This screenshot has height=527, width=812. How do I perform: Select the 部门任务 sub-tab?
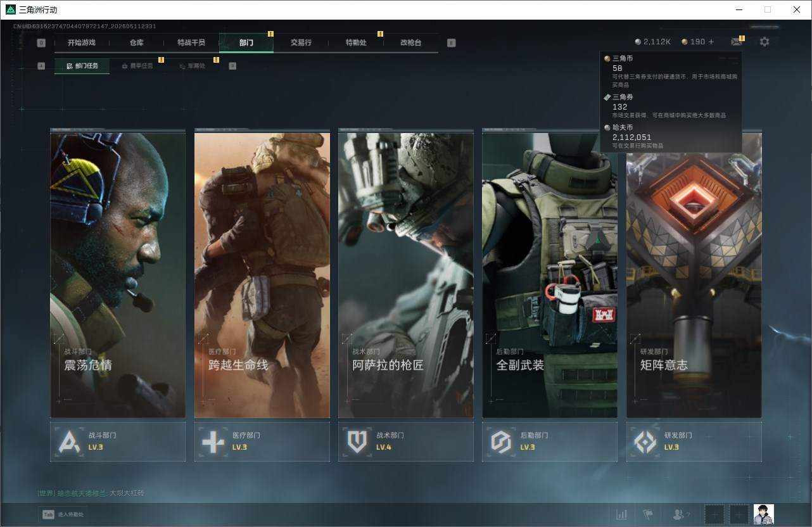click(x=82, y=66)
